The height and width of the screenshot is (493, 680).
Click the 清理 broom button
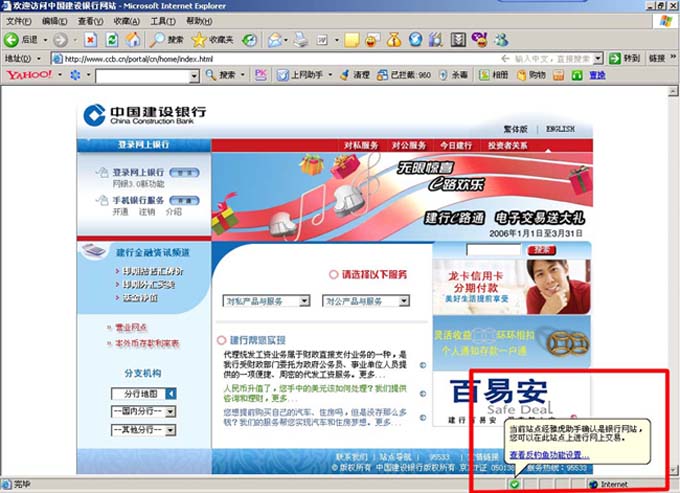355,75
